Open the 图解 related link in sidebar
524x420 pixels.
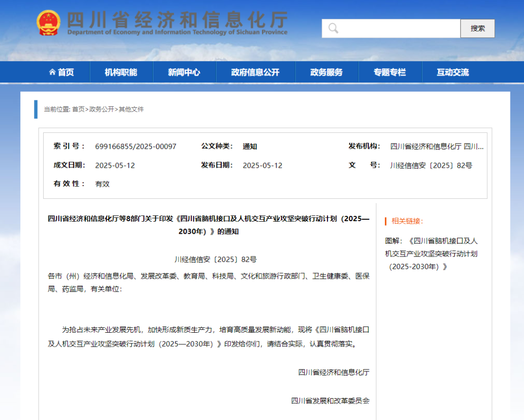tap(431, 253)
